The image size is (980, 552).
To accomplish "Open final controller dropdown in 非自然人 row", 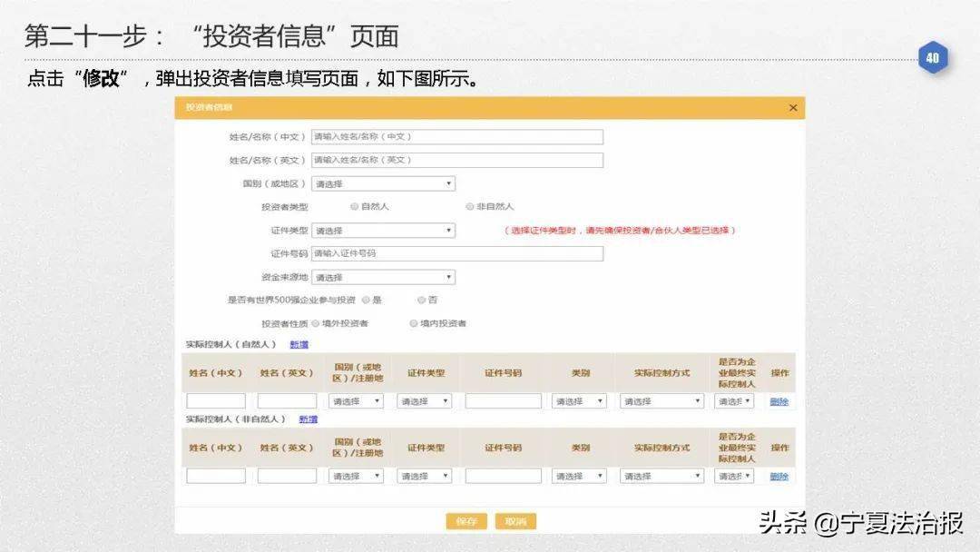I will (734, 477).
